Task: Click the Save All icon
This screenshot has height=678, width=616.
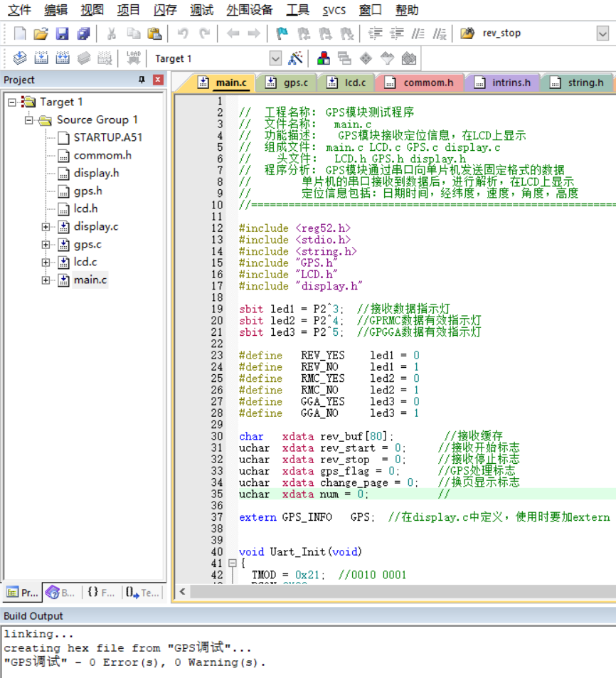Action: tap(83, 33)
